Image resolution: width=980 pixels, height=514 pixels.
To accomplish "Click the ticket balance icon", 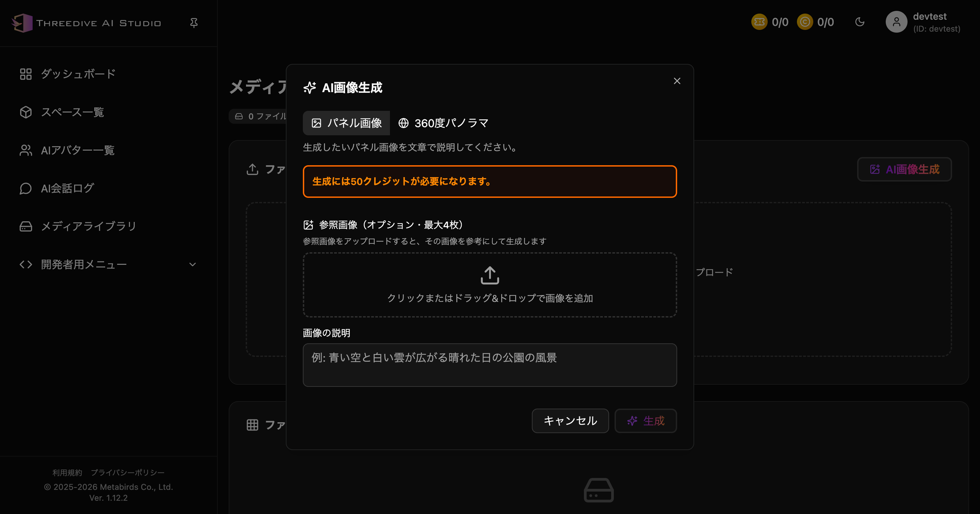I will pos(759,22).
